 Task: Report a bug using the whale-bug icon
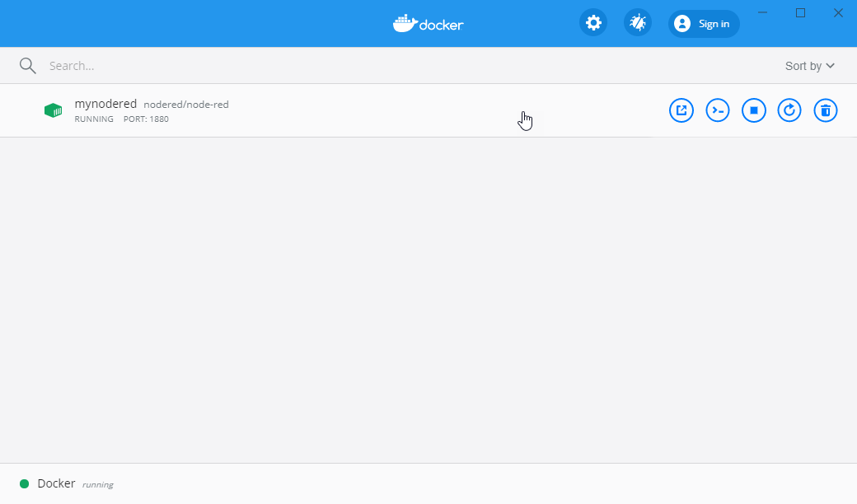tap(637, 22)
